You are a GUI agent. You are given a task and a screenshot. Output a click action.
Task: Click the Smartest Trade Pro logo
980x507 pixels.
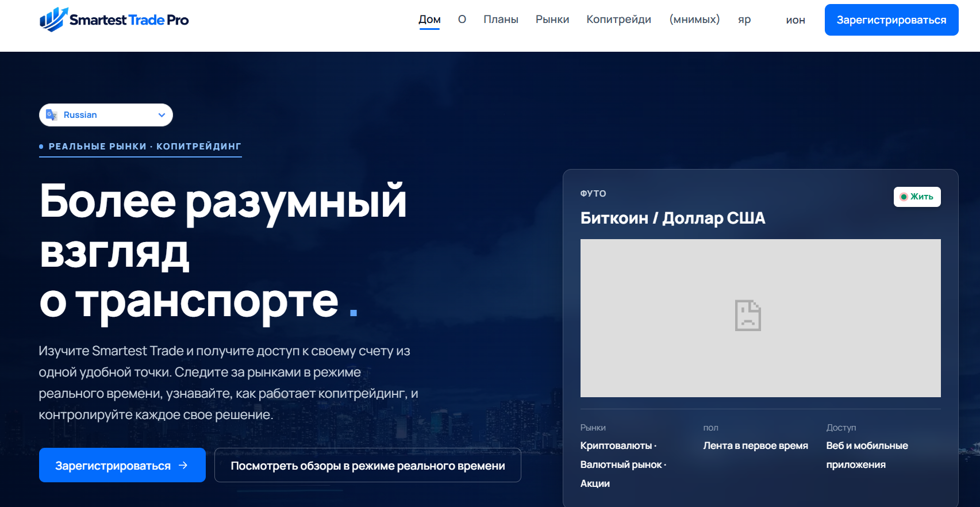click(x=114, y=20)
